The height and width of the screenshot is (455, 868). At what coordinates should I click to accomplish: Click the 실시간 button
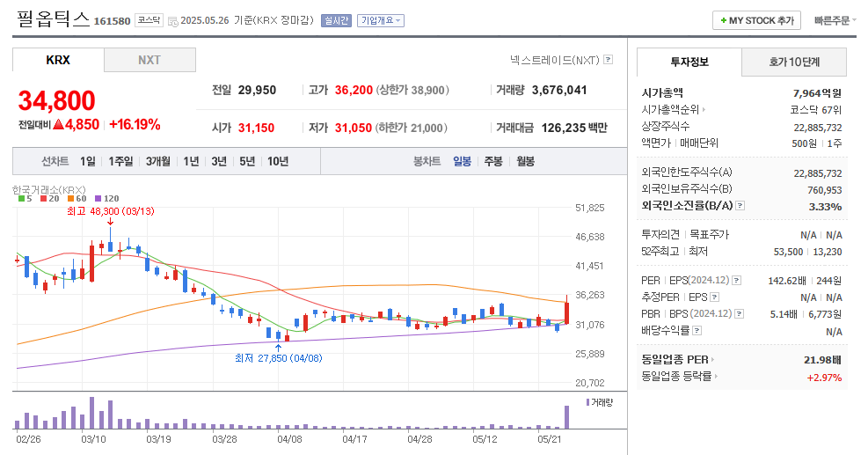click(x=336, y=20)
